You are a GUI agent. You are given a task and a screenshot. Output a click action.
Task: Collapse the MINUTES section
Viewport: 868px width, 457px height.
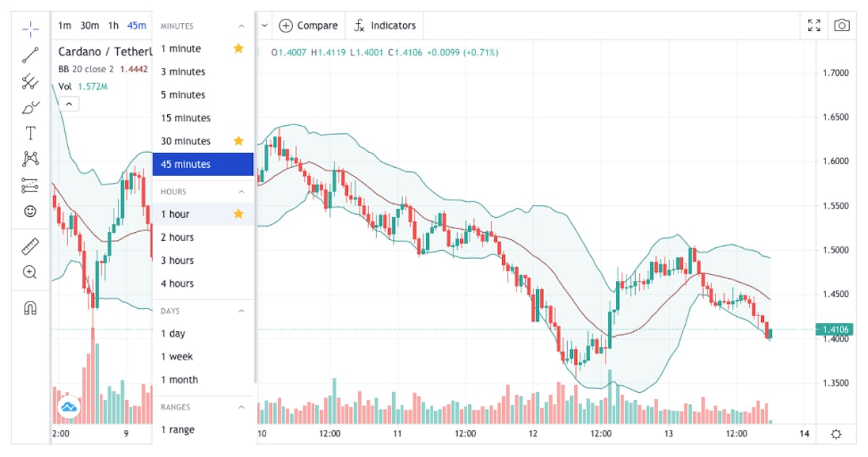click(x=242, y=26)
